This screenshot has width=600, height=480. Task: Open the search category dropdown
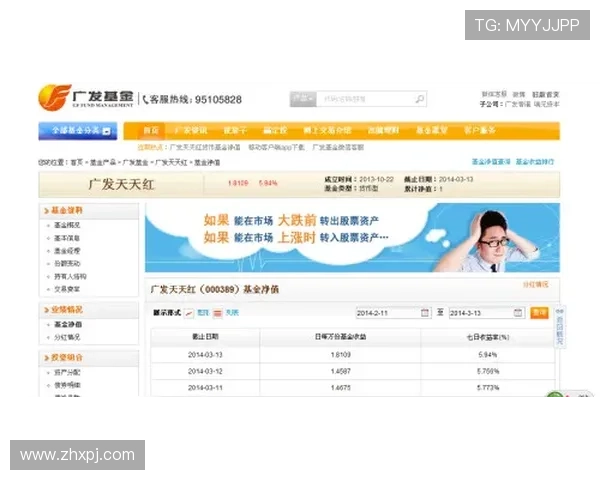[303, 99]
